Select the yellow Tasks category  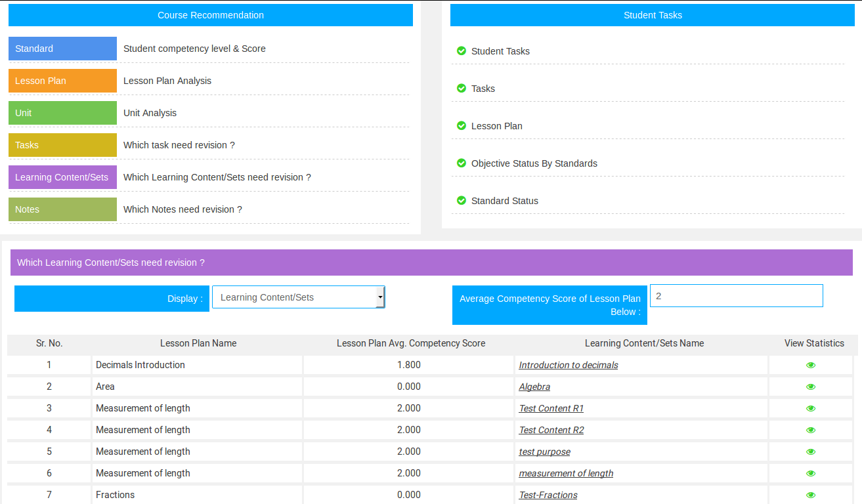click(x=62, y=145)
